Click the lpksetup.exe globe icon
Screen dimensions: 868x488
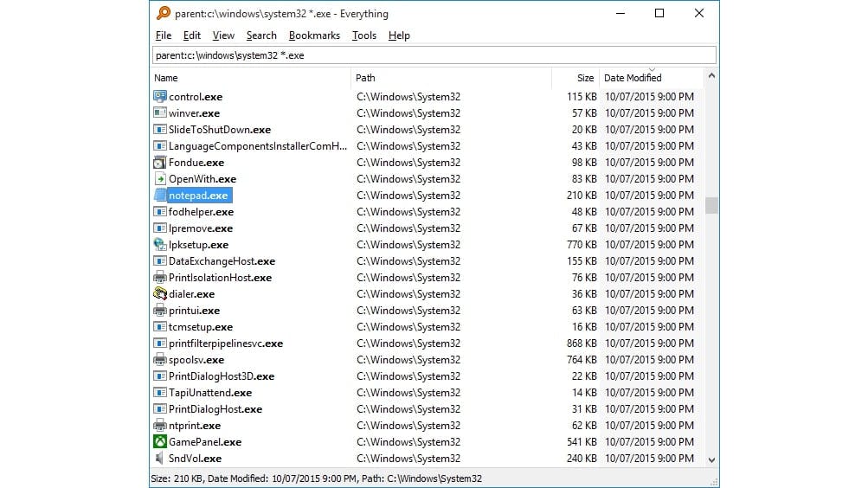(160, 245)
